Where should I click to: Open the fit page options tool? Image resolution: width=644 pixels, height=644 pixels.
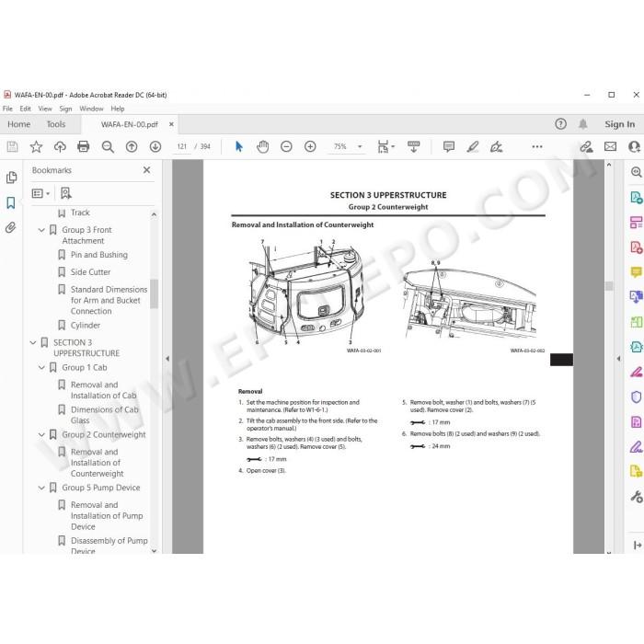[x=385, y=146]
